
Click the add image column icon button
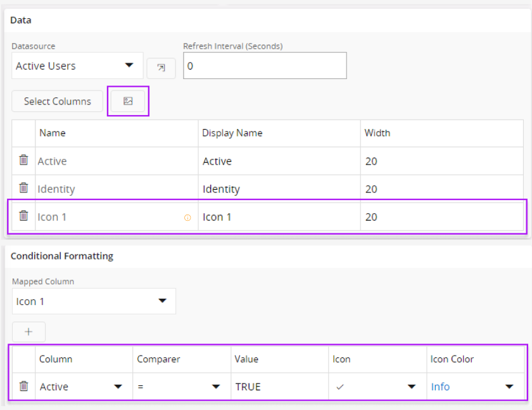(128, 101)
